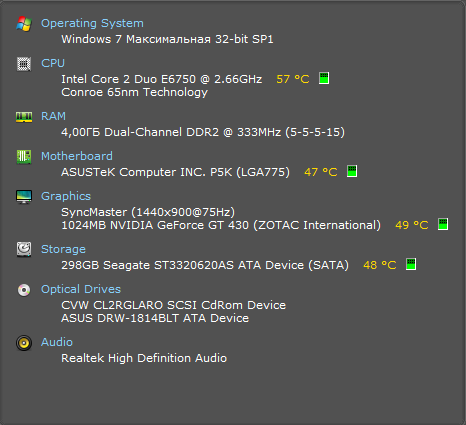This screenshot has height=425, width=466.
Task: Click the hard drive temperature indicator beside 48 °C
Action: click(x=411, y=264)
